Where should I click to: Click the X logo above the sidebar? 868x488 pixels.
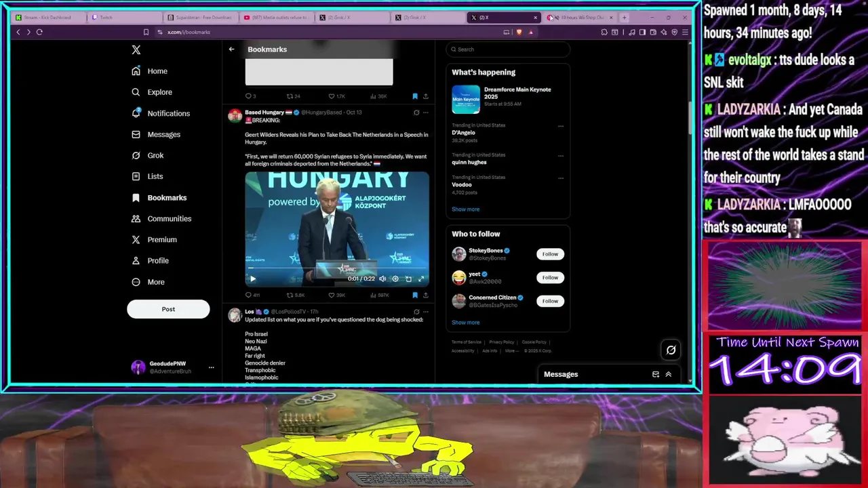[136, 49]
